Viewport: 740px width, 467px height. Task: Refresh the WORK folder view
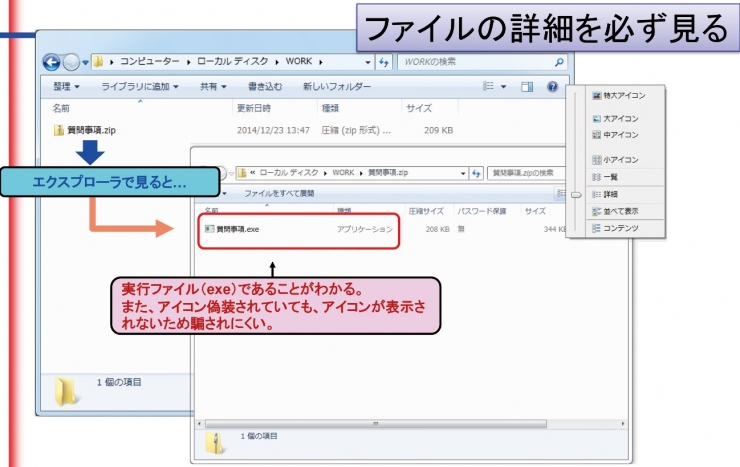(x=384, y=62)
